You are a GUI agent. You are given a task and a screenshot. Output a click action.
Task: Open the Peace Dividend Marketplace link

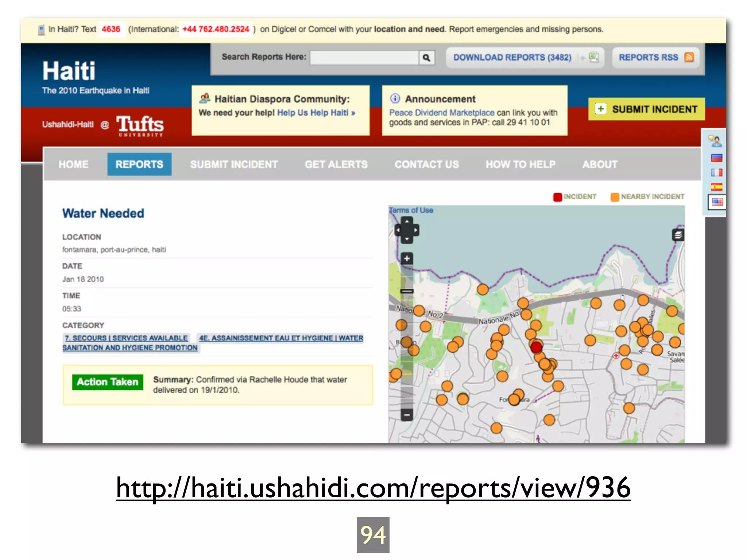pyautogui.click(x=442, y=113)
